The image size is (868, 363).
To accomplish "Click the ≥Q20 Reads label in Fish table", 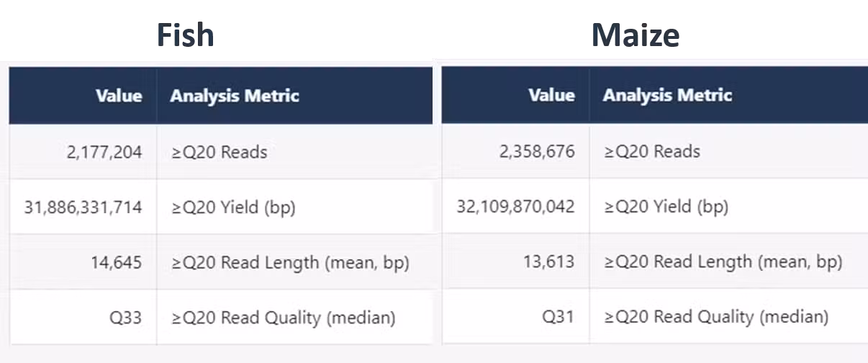I will point(219,152).
